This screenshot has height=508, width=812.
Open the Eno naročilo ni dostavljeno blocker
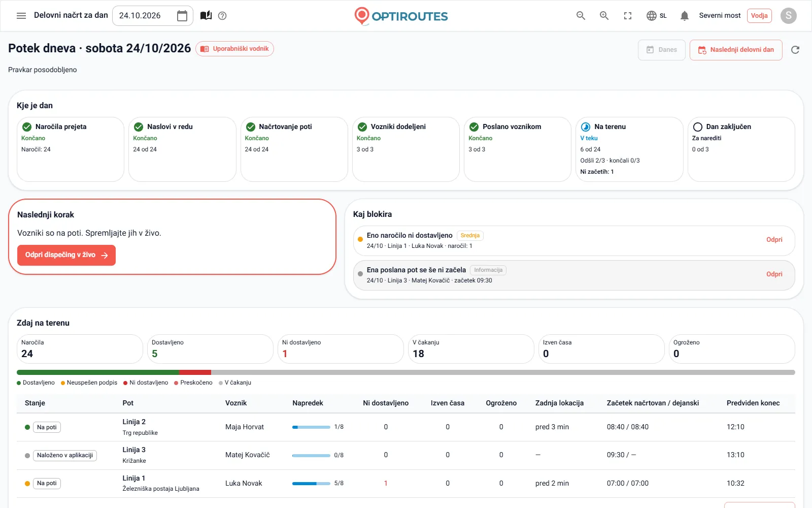[574, 240]
